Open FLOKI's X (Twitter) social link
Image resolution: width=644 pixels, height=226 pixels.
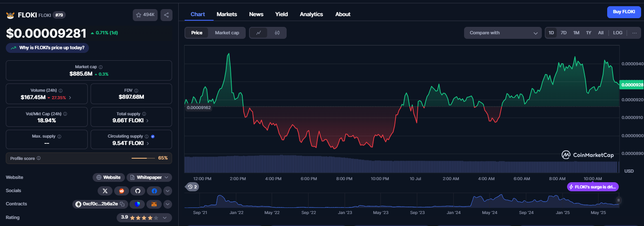[105, 191]
